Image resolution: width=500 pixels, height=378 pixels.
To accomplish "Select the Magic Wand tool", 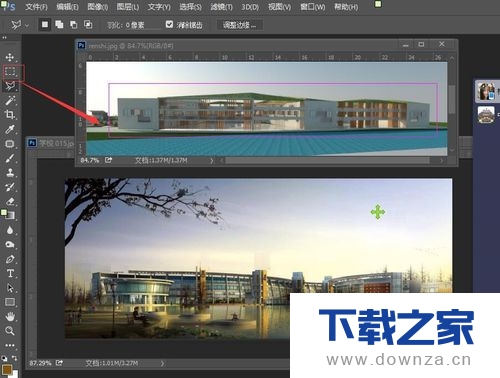I will pos(10,100).
